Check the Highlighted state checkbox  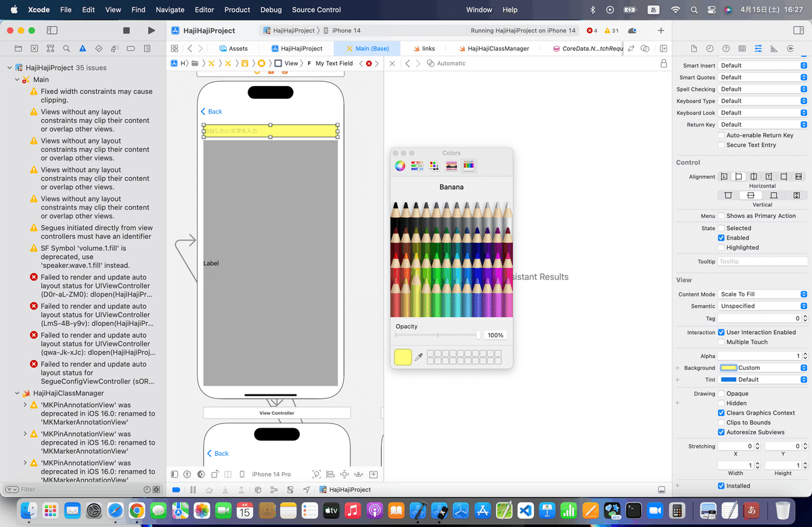[721, 248]
